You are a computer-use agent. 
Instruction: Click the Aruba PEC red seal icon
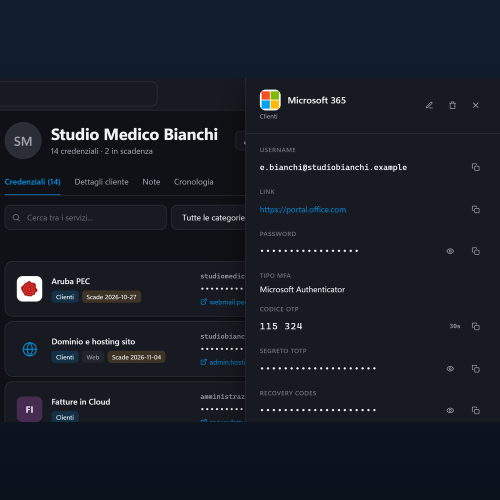(29, 289)
